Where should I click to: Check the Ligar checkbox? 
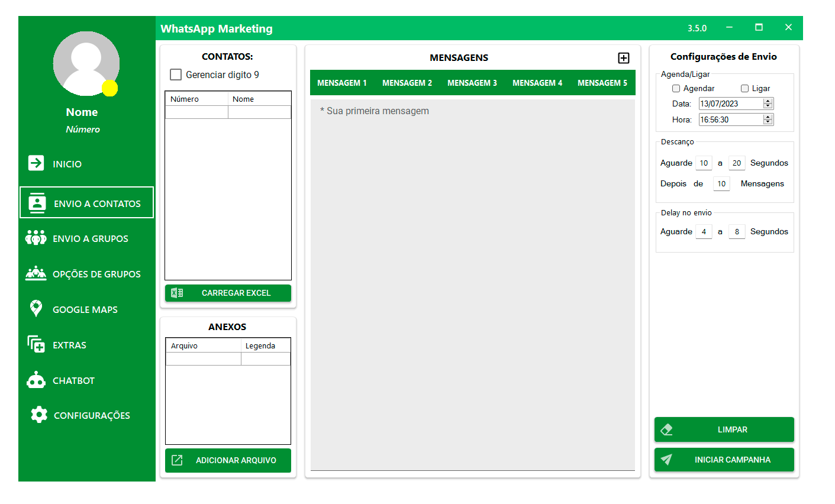744,89
